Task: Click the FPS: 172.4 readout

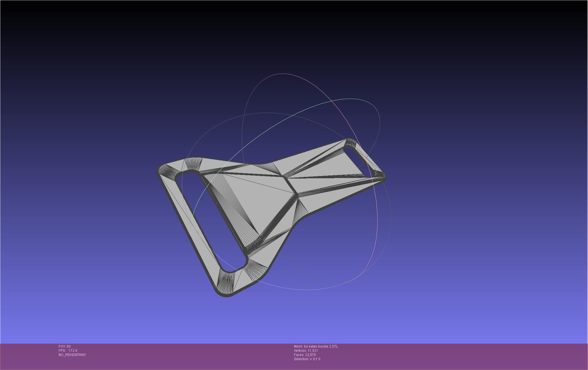Action: (x=68, y=351)
